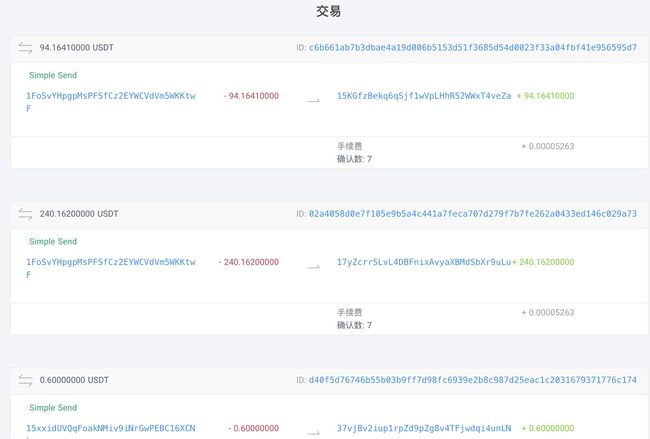This screenshot has width=650, height=439.
Task: Click the swap icon beside 94.16410000 USDT
Action: click(x=25, y=48)
